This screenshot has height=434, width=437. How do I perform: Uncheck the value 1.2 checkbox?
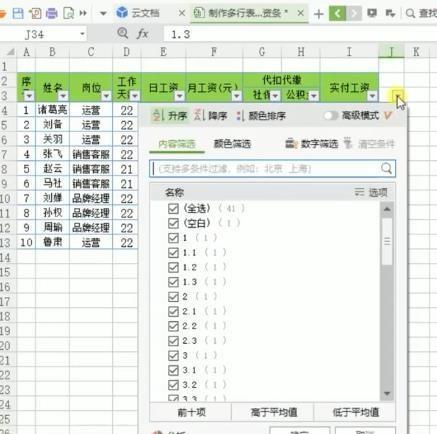pyautogui.click(x=173, y=267)
